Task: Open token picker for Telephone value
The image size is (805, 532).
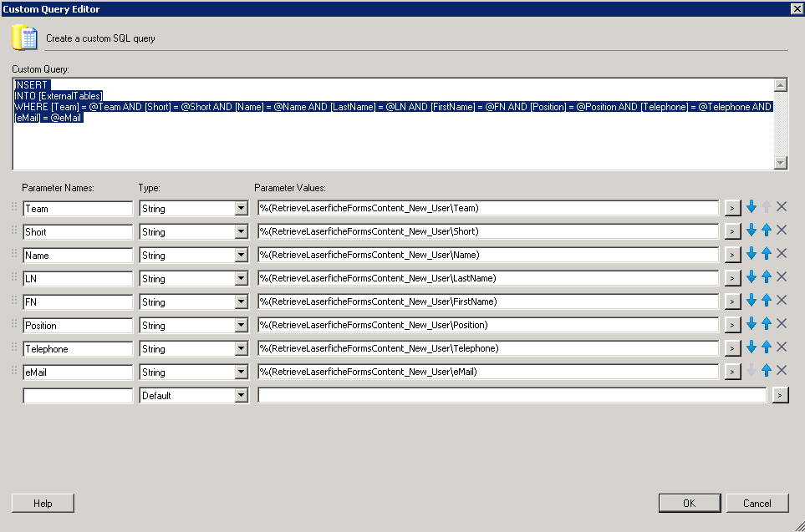Action: pyautogui.click(x=732, y=348)
